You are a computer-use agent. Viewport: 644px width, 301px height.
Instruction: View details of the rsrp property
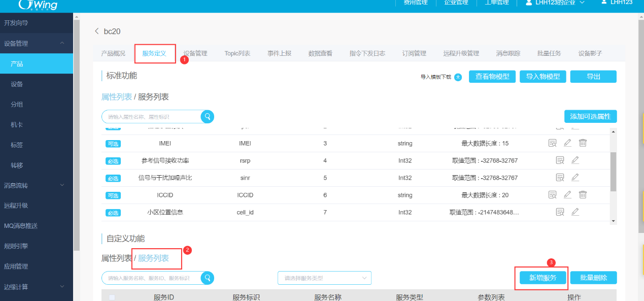[x=560, y=160]
